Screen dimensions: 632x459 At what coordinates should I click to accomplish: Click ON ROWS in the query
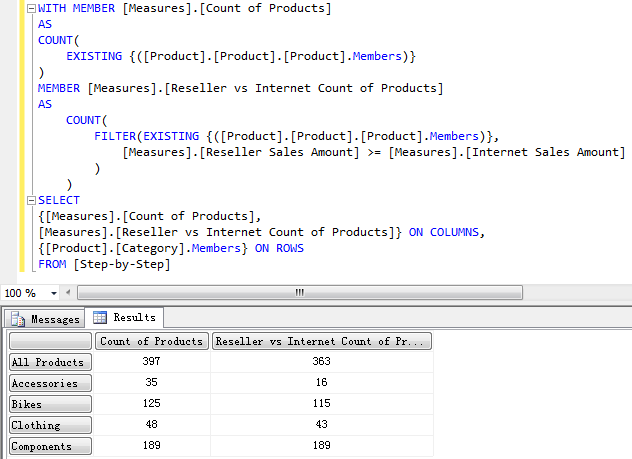coord(279,248)
